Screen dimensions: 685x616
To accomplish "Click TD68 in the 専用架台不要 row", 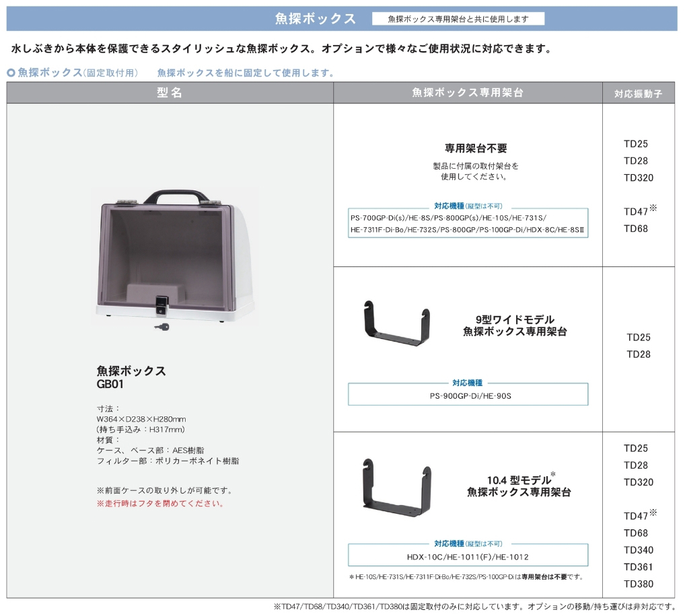I will coord(636,229).
